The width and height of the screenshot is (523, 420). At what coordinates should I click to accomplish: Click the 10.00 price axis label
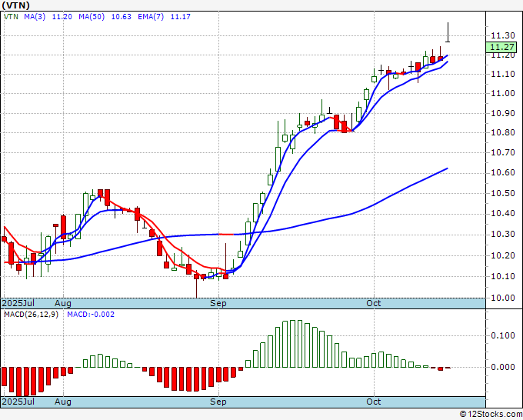click(503, 298)
